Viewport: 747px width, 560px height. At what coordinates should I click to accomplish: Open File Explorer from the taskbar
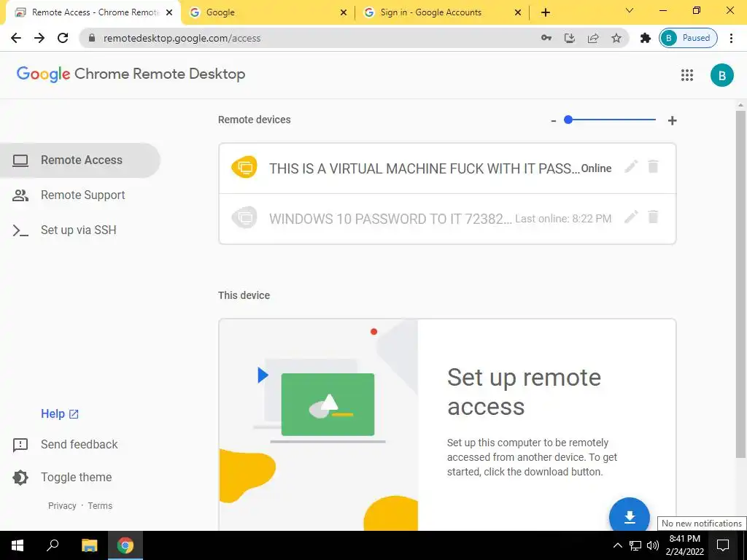(89, 545)
